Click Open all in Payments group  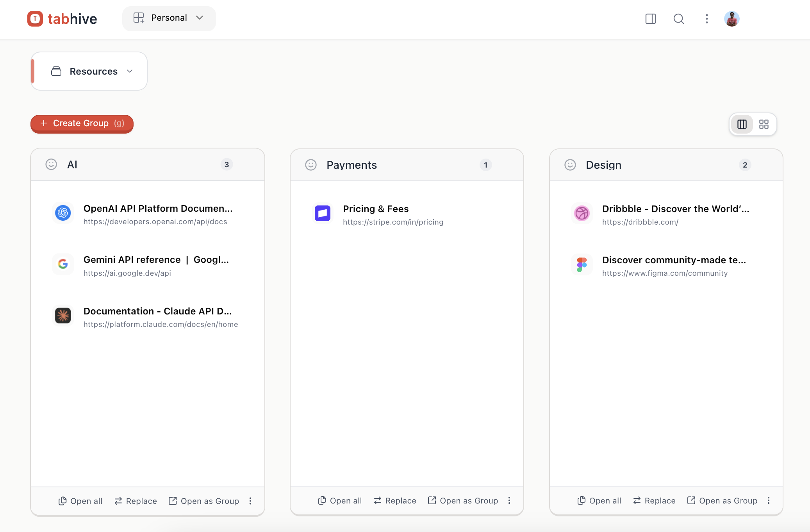[340, 500]
